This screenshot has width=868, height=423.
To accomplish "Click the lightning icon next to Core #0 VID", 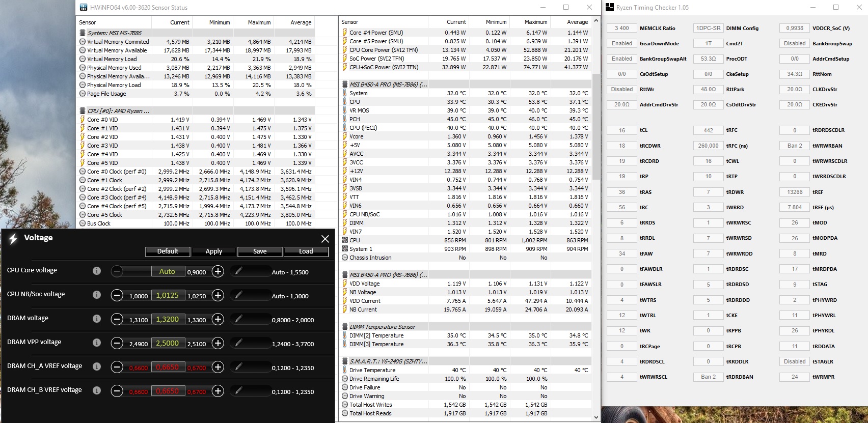I will click(x=83, y=120).
